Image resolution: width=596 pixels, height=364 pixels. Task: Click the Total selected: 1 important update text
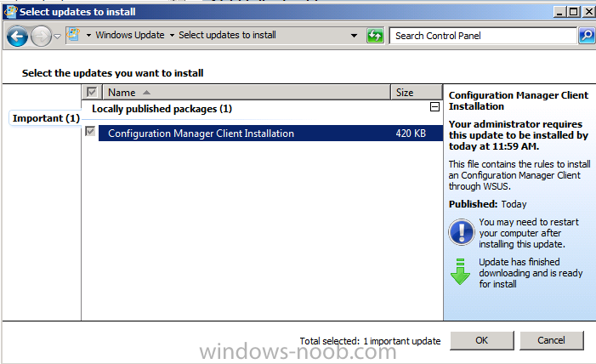[370, 341]
